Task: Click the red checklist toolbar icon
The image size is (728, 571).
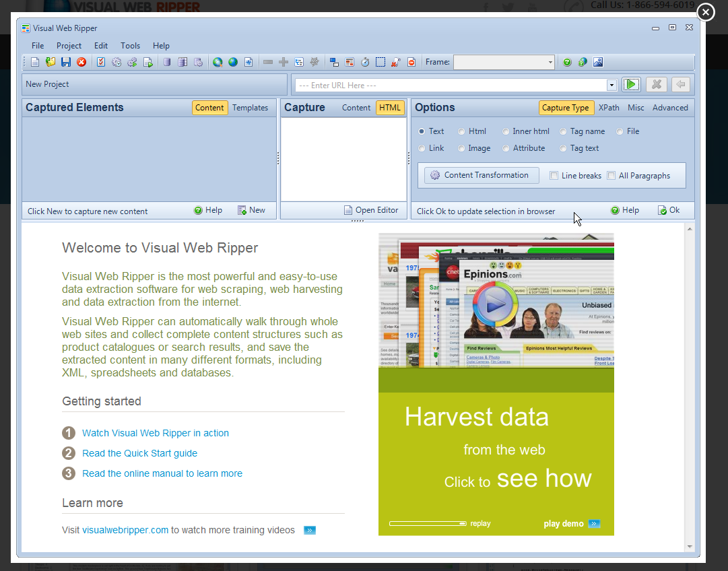Action: point(101,62)
